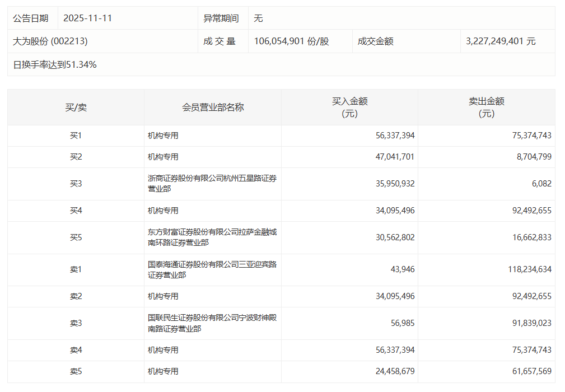Click the 买/卖 column header
565x392 pixels.
[76, 107]
